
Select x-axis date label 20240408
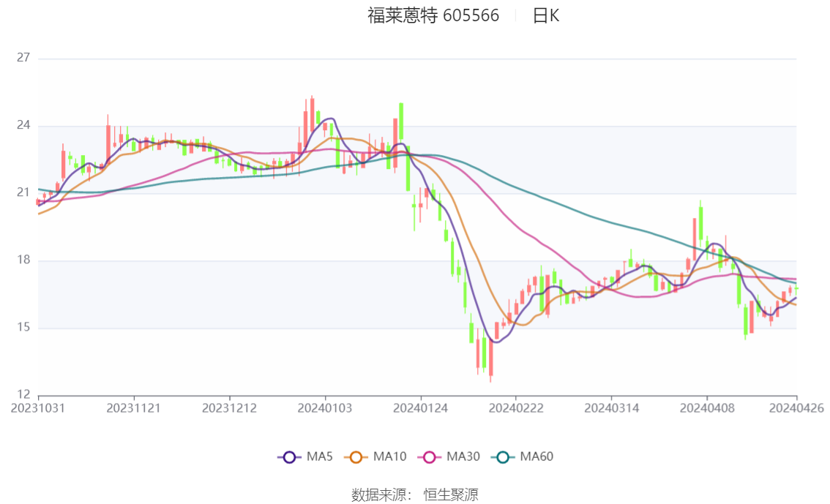point(707,408)
